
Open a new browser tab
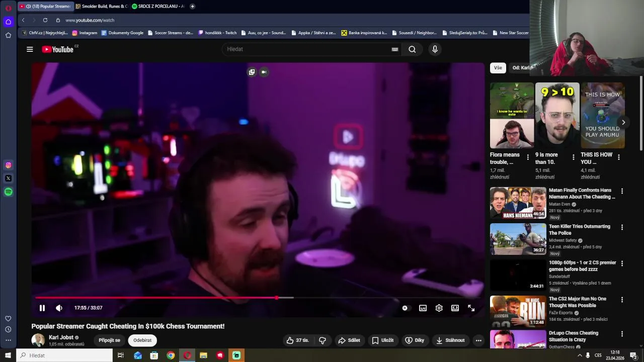click(x=192, y=7)
